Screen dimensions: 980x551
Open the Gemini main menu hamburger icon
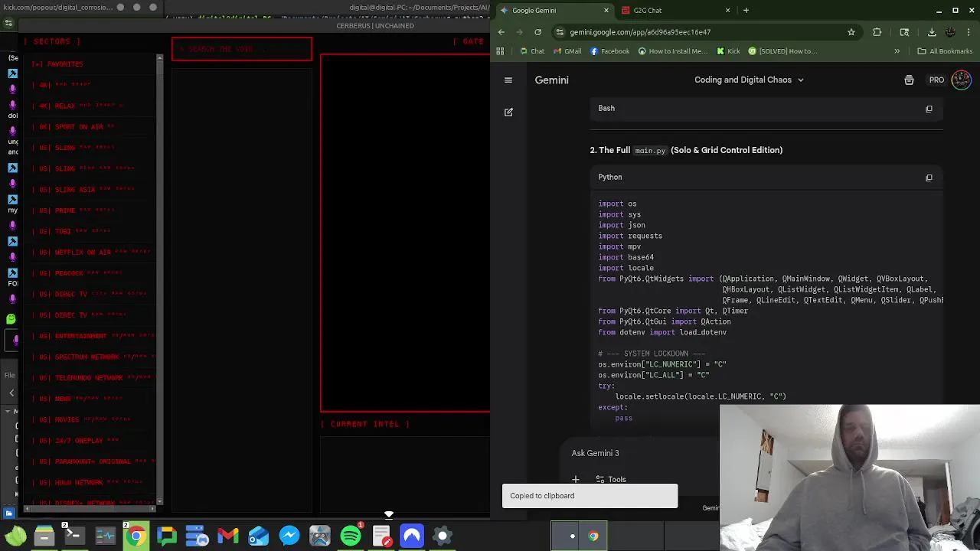coord(508,80)
